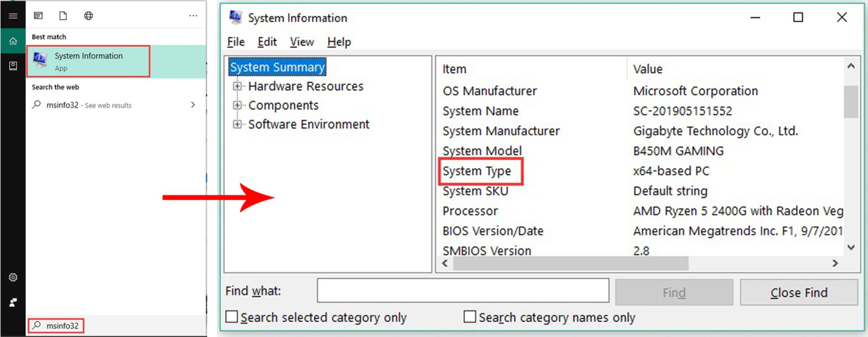Minimize the System Information window
The image size is (868, 337).
point(755,18)
